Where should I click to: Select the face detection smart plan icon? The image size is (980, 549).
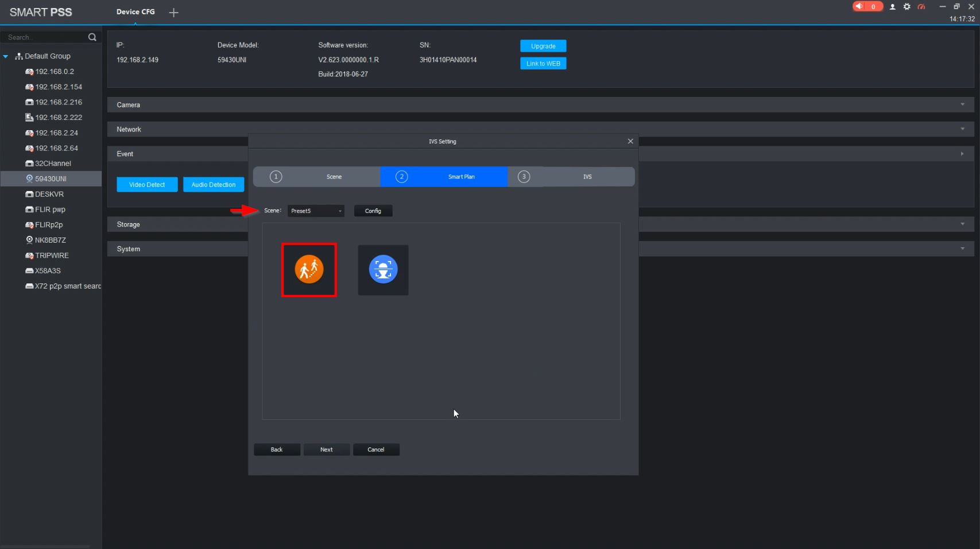pos(383,270)
